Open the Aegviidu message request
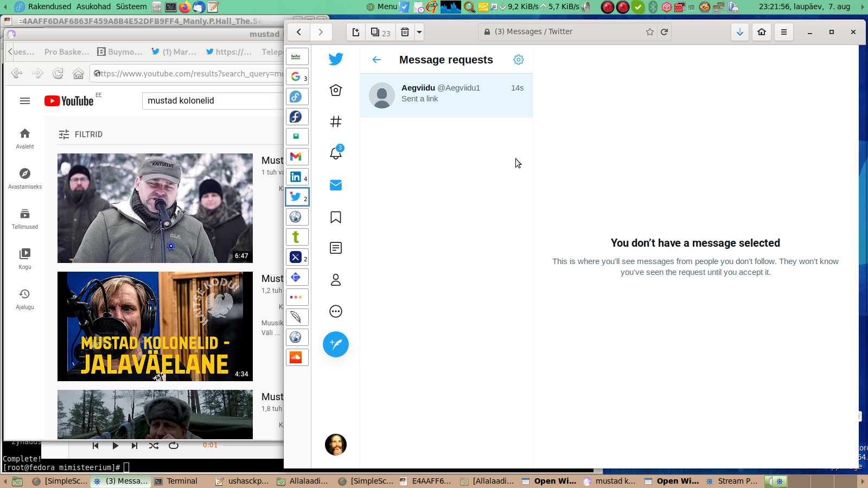 click(x=446, y=95)
